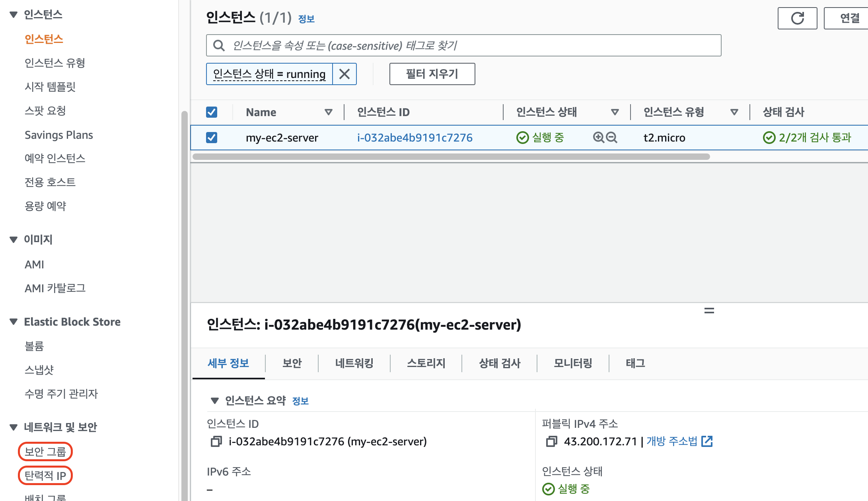Click the refresh instances icon button
Screen dimensions: 868x501
coord(797,18)
